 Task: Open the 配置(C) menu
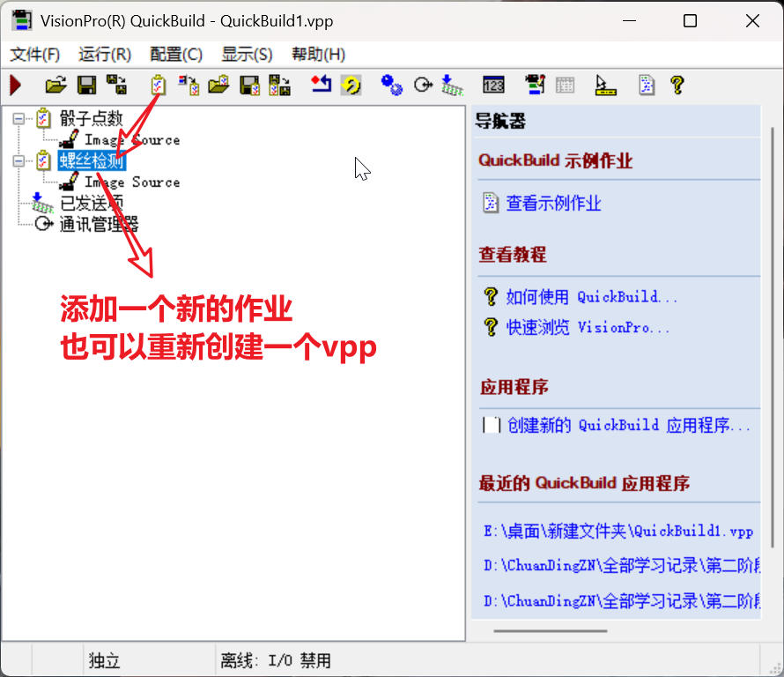(x=176, y=54)
